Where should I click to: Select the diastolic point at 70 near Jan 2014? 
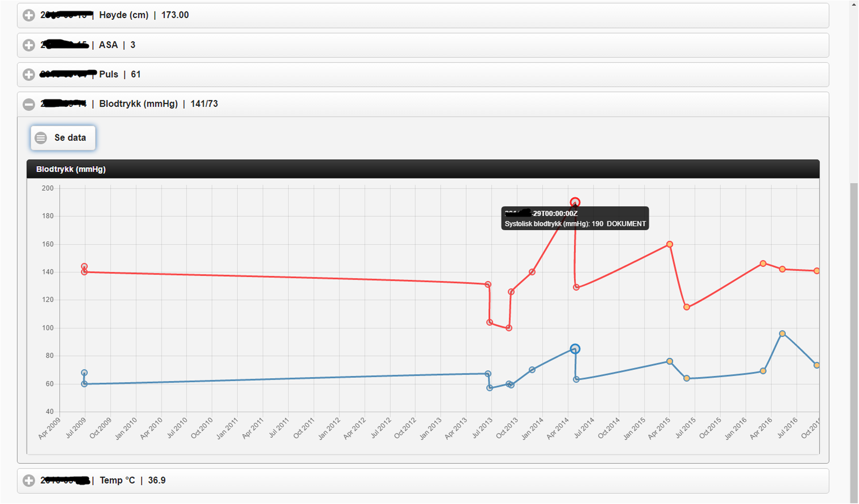tap(532, 370)
